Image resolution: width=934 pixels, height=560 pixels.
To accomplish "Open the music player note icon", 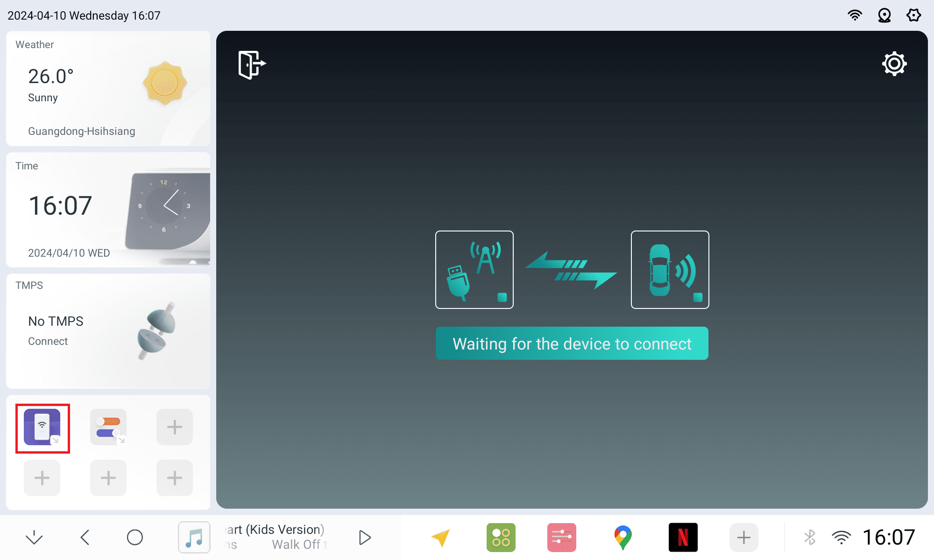I will (x=194, y=538).
